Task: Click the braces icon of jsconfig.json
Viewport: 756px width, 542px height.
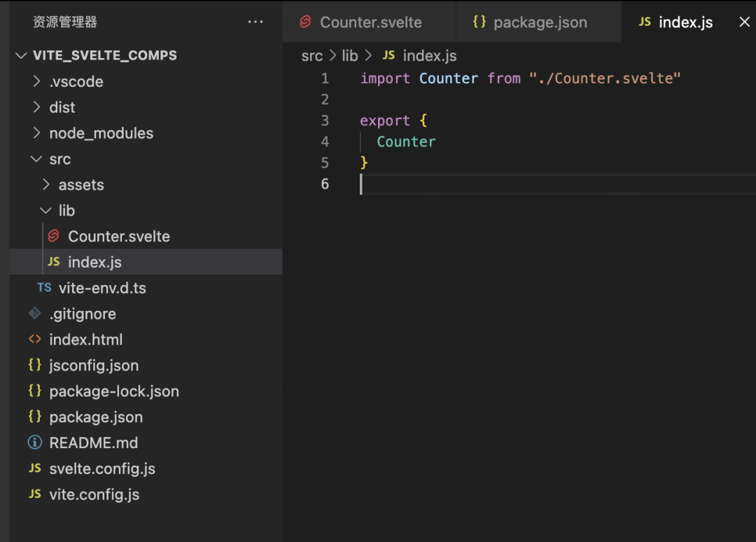Action: coord(35,365)
